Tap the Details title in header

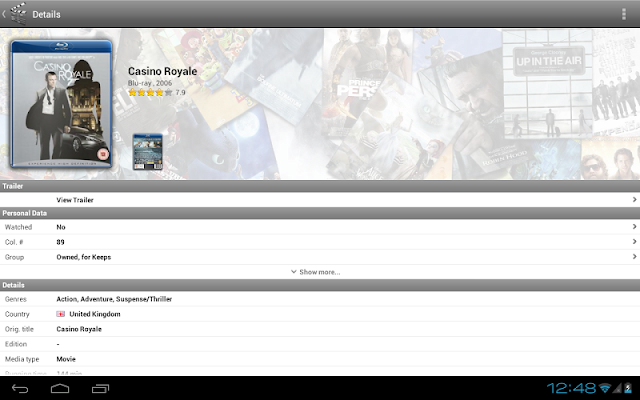47,15
